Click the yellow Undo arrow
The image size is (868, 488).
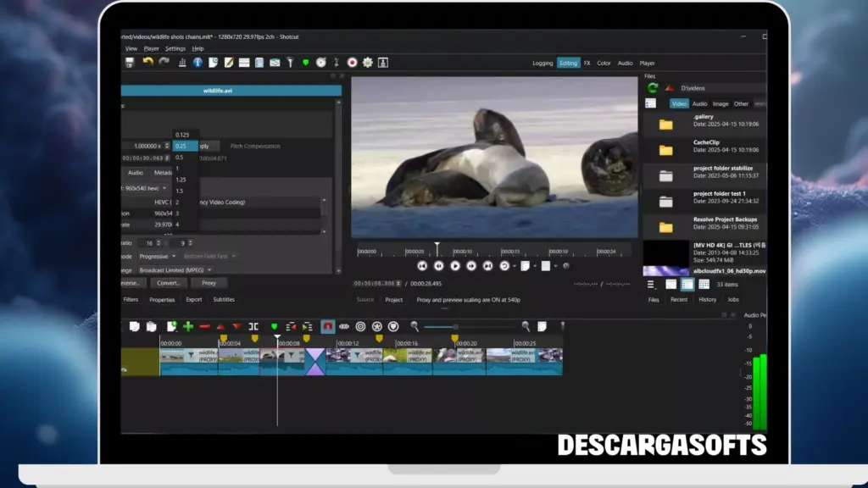point(148,63)
